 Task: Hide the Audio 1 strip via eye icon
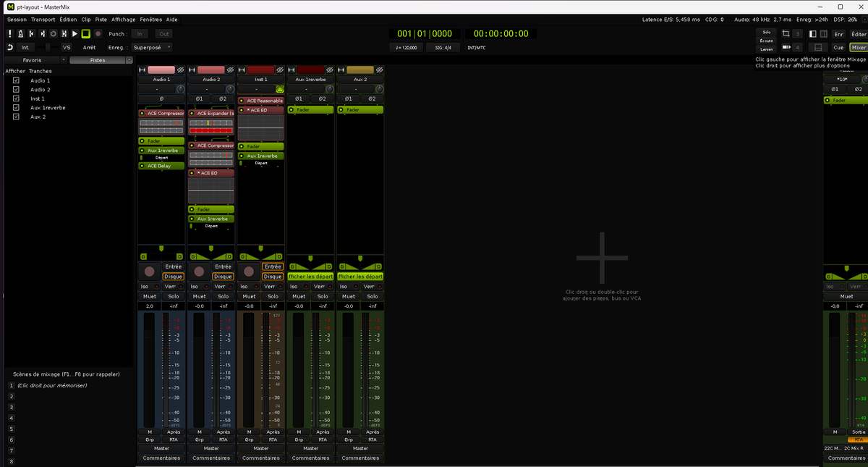click(181, 70)
